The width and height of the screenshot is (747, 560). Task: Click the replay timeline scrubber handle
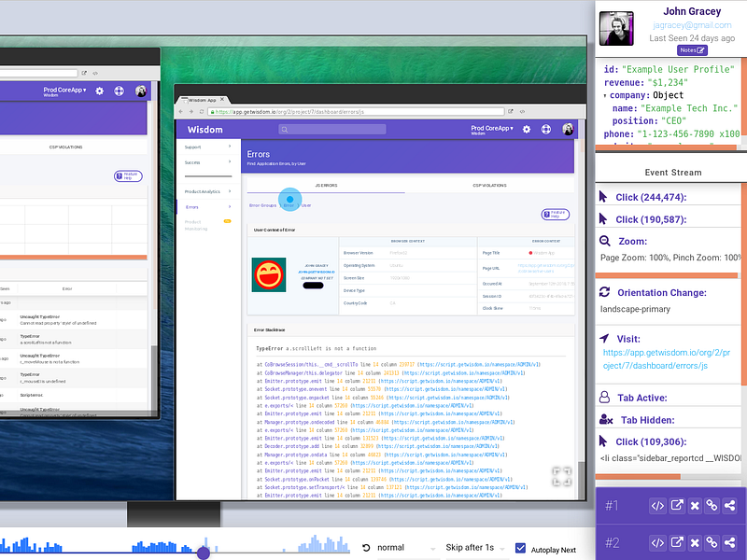click(x=204, y=553)
